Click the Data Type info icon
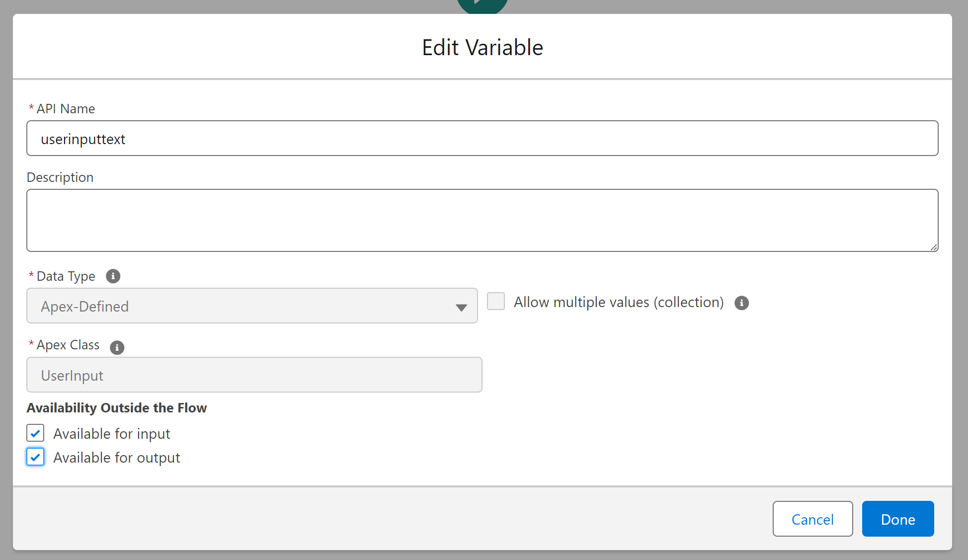This screenshot has height=560, width=968. (x=113, y=276)
